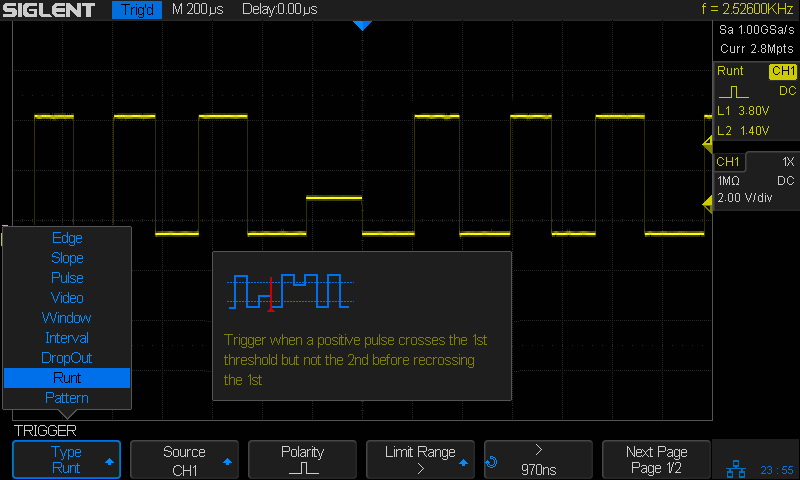This screenshot has width=800, height=480.
Task: Choose DropOut trigger type
Action: 67,358
